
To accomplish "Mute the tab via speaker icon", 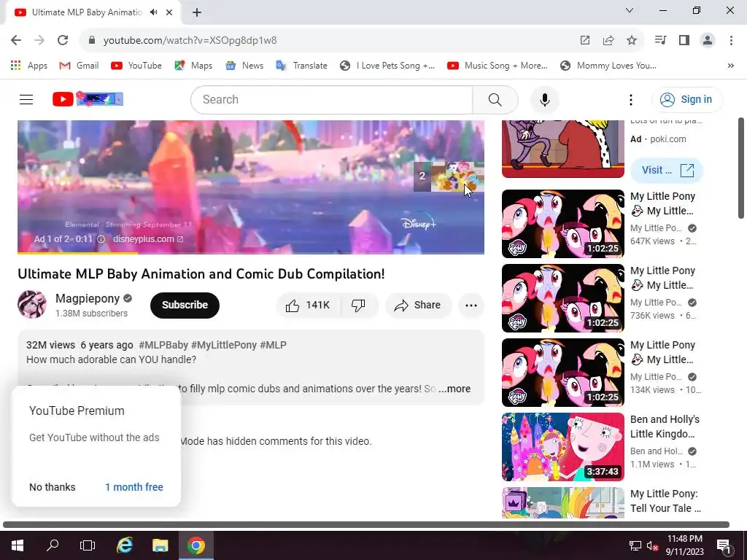I will click(x=153, y=12).
